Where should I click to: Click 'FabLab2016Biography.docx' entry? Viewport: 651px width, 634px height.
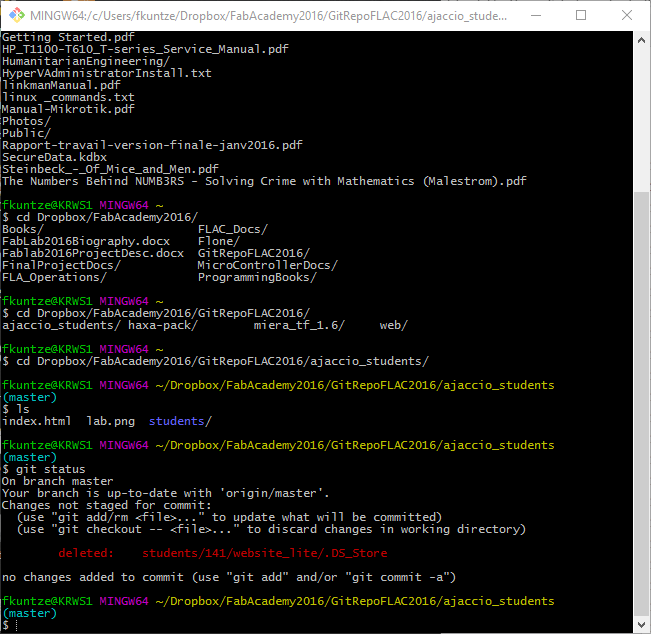(x=86, y=241)
